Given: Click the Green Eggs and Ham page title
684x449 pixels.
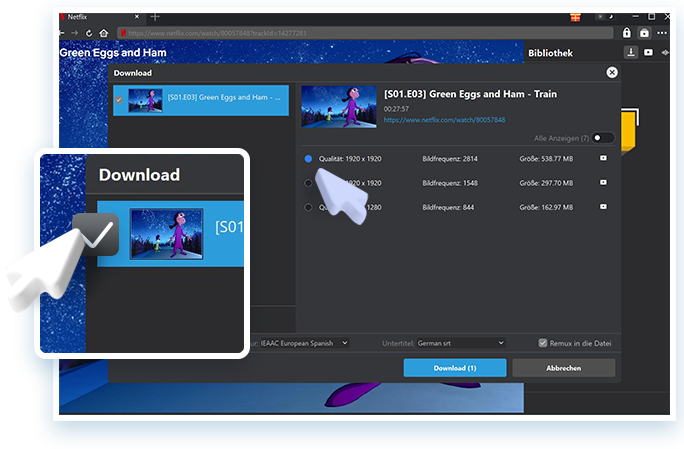Looking at the screenshot, I should pos(113,53).
